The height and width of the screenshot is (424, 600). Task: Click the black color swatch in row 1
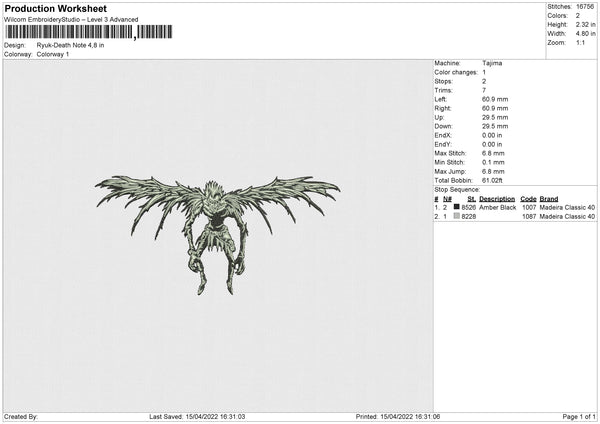click(x=457, y=207)
